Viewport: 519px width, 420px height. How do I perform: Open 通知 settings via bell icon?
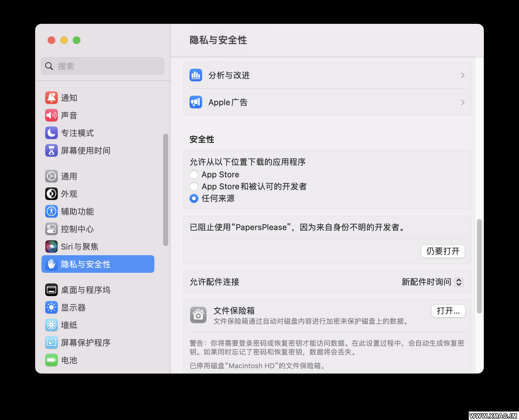(x=51, y=98)
